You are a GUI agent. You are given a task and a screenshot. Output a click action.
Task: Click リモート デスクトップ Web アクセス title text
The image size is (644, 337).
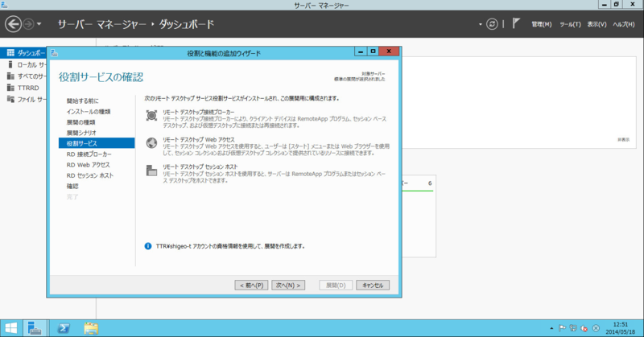click(x=198, y=140)
